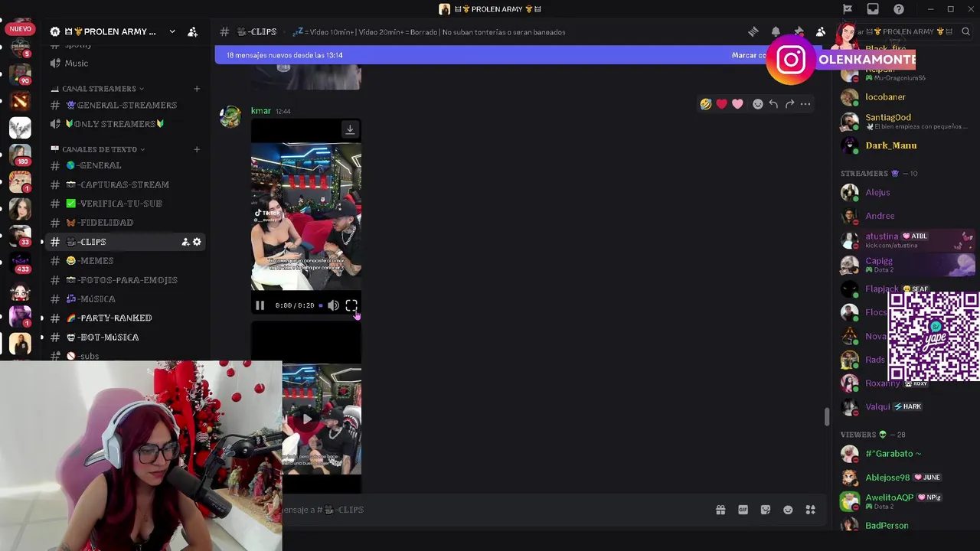The image size is (980, 551).
Task: Open AwelitoAQP viewer profile
Action: click(x=889, y=497)
